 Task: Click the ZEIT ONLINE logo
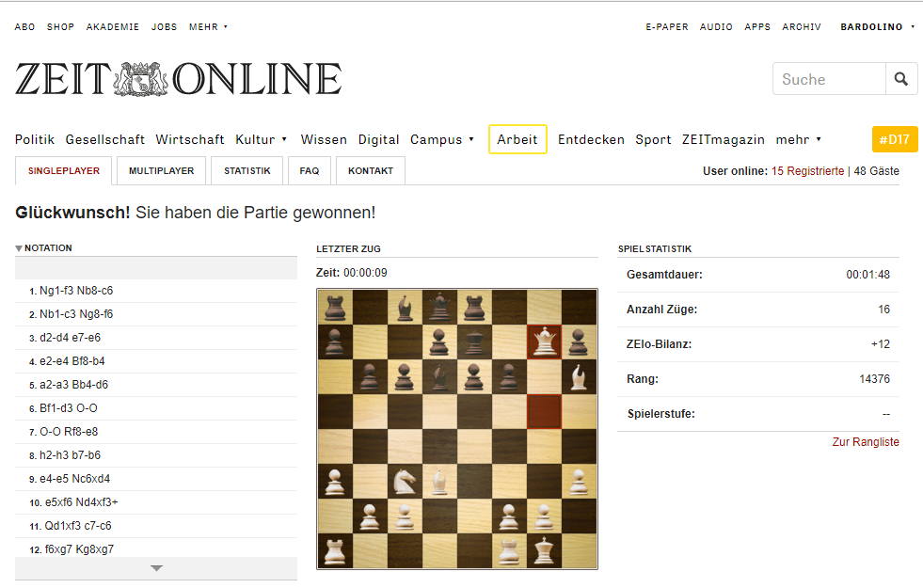tap(178, 79)
